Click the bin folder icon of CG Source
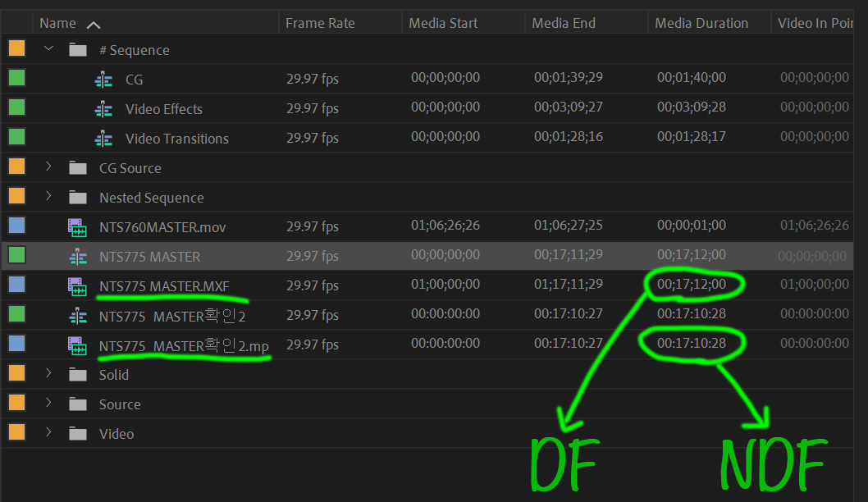This screenshot has height=502, width=868. click(x=77, y=167)
